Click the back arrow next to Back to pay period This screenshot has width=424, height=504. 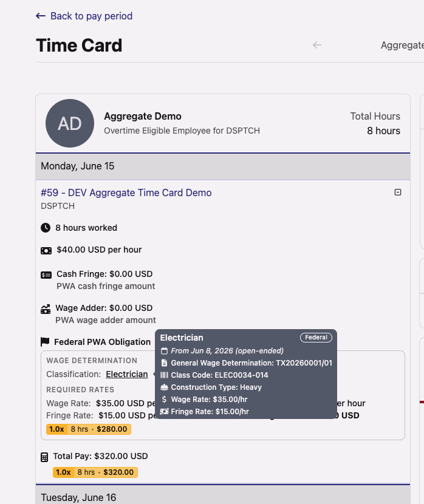[41, 16]
